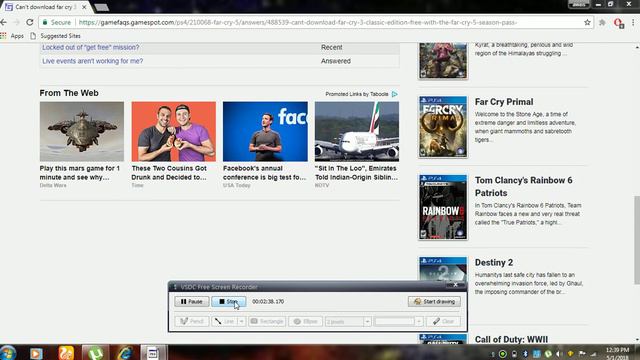This screenshot has height=360, width=640.
Task: Open the media player taskbar icon
Action: (36, 353)
